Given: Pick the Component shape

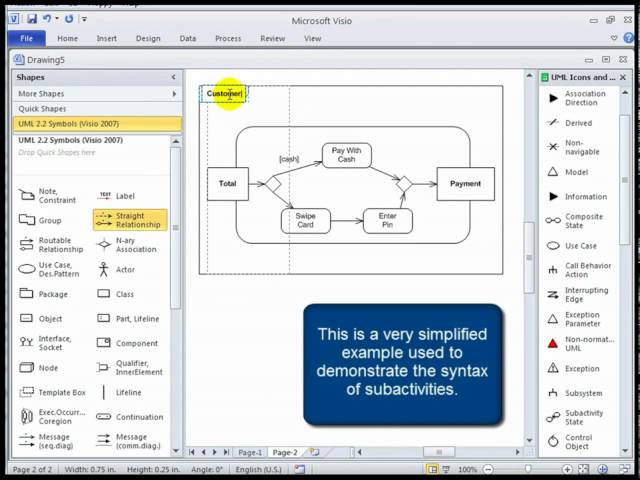Looking at the screenshot, I should tap(127, 343).
